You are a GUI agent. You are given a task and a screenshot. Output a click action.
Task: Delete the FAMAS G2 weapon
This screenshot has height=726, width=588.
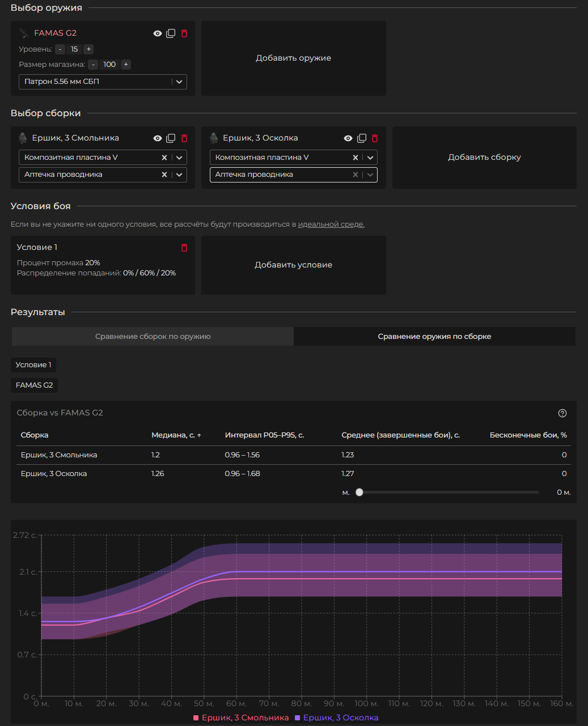184,33
